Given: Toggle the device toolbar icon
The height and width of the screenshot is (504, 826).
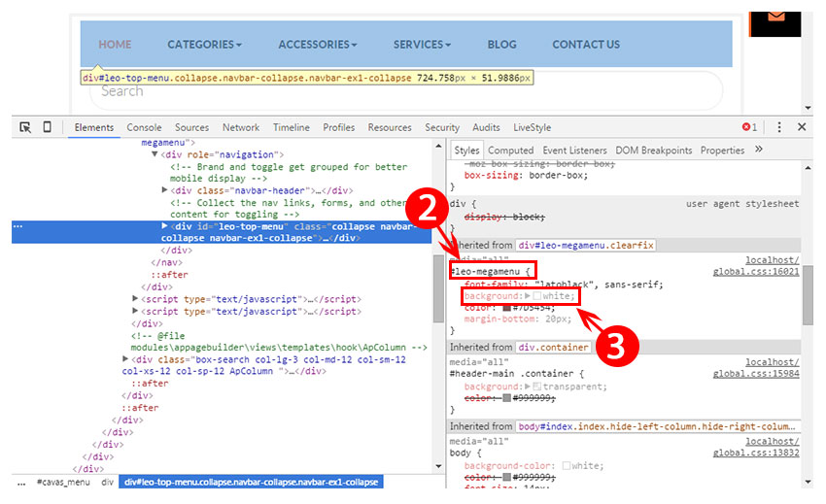Looking at the screenshot, I should (x=47, y=127).
